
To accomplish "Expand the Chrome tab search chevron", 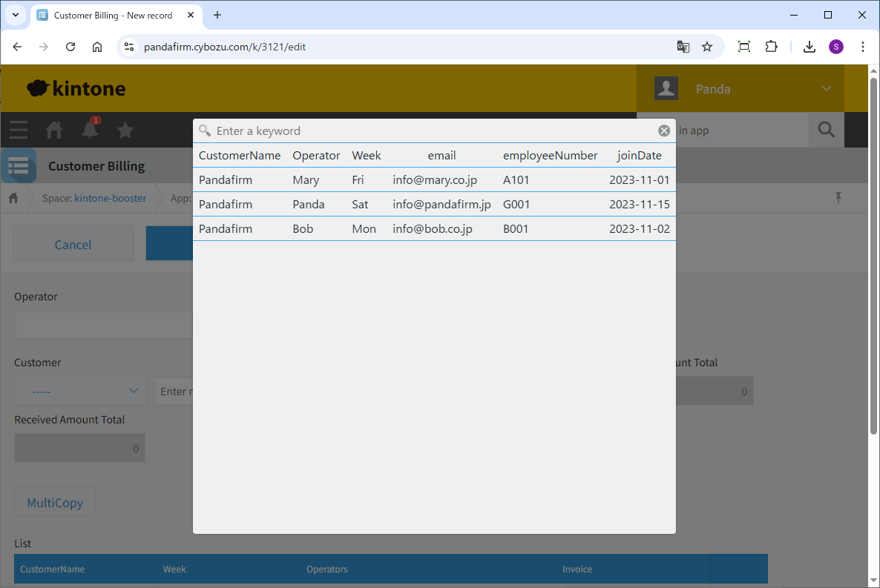I will pos(16,15).
